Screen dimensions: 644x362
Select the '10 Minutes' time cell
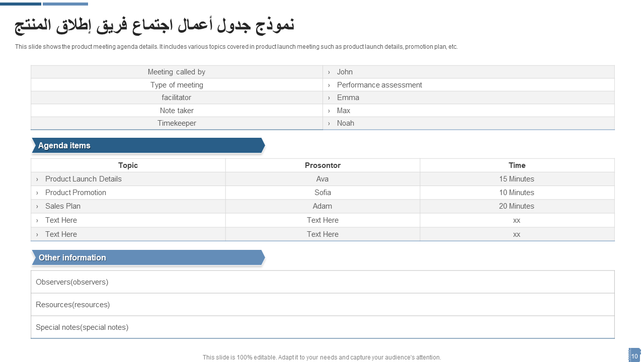tap(517, 193)
